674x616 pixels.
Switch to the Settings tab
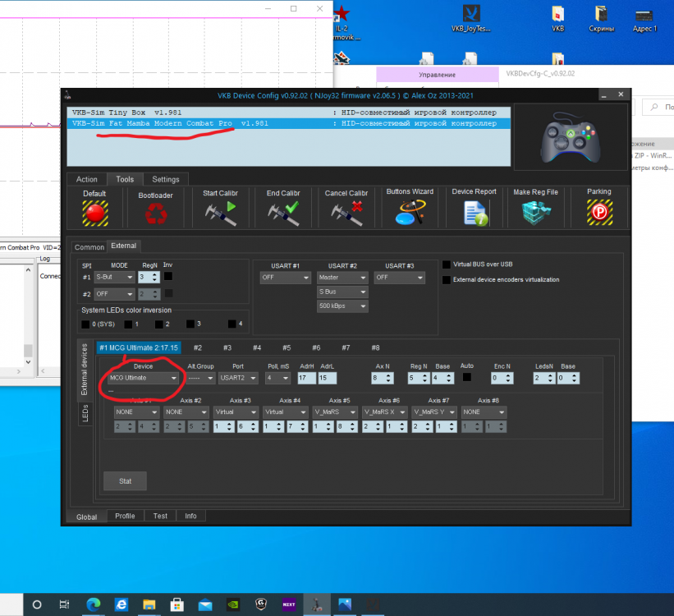(166, 179)
